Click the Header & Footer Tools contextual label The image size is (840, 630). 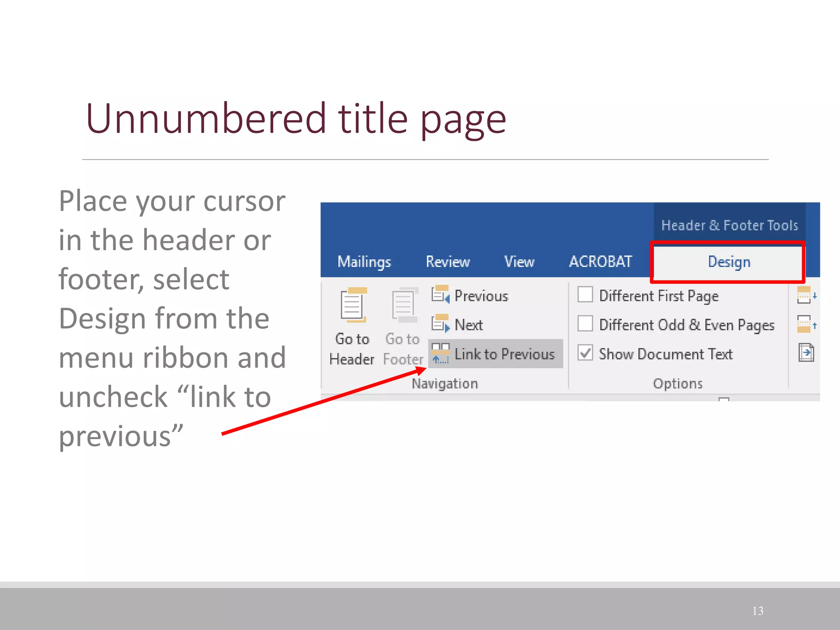(730, 225)
